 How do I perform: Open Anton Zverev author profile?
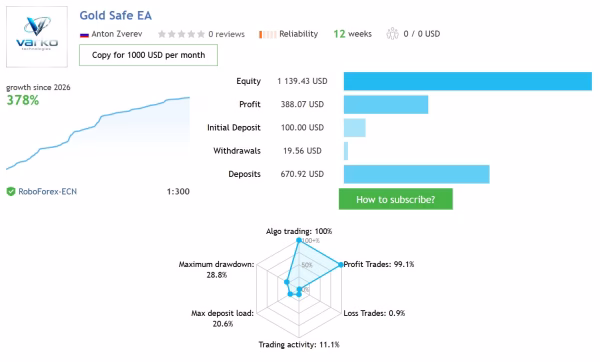coord(117,34)
